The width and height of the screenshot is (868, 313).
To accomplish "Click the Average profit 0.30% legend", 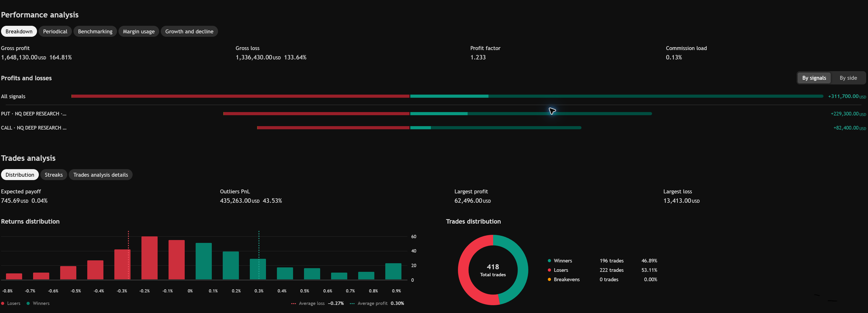I will 377,304.
